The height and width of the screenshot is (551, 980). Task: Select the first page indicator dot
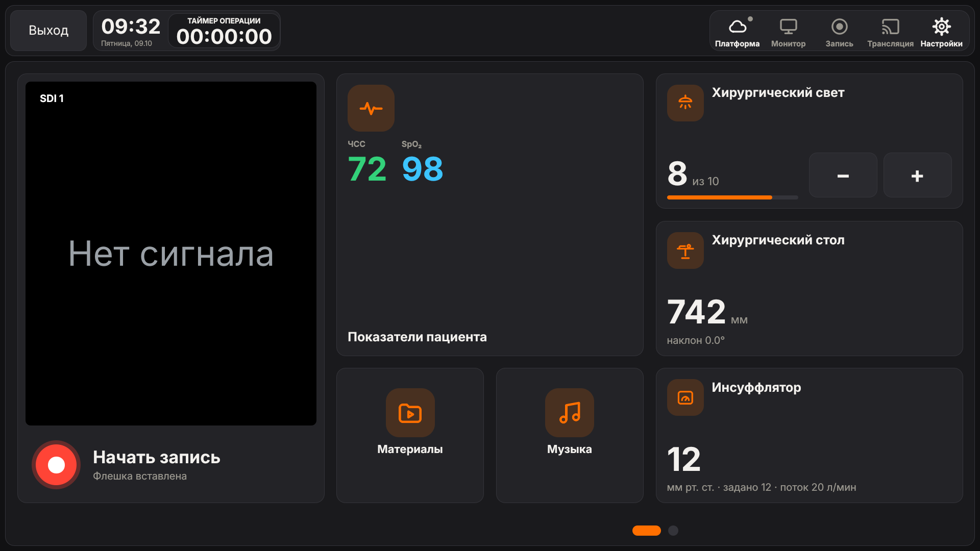(x=647, y=531)
